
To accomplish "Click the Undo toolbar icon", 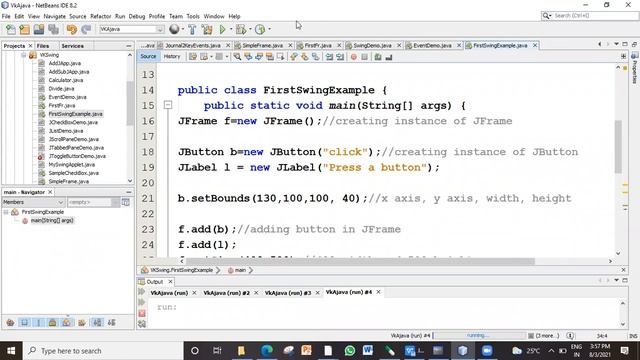I will [x=71, y=29].
